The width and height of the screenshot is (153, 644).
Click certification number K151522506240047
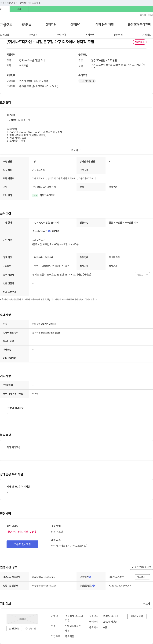pos(120,586)
